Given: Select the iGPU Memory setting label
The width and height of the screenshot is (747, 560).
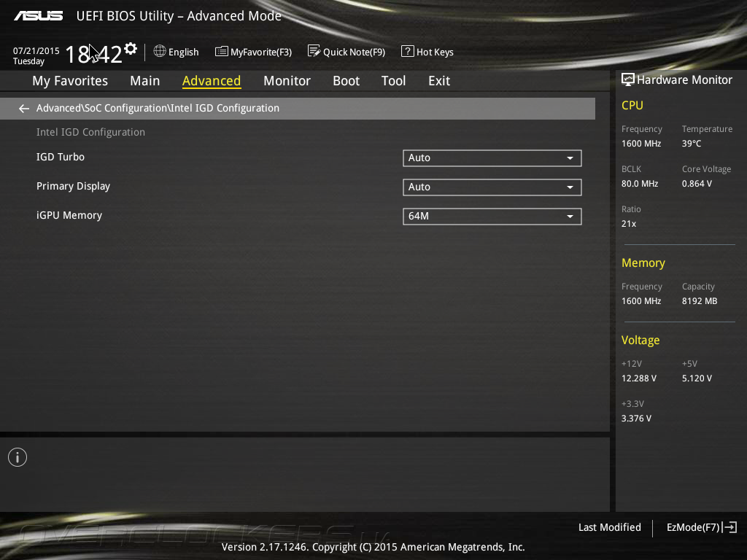Looking at the screenshot, I should [69, 215].
